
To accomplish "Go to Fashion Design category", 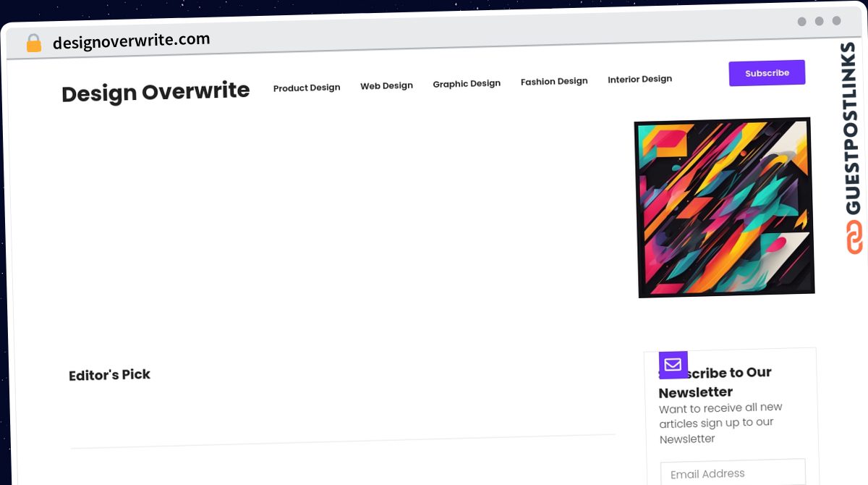I will 554,81.
